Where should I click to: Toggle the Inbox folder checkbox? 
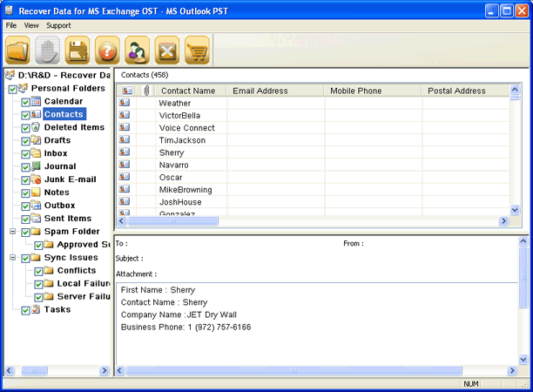pos(25,154)
